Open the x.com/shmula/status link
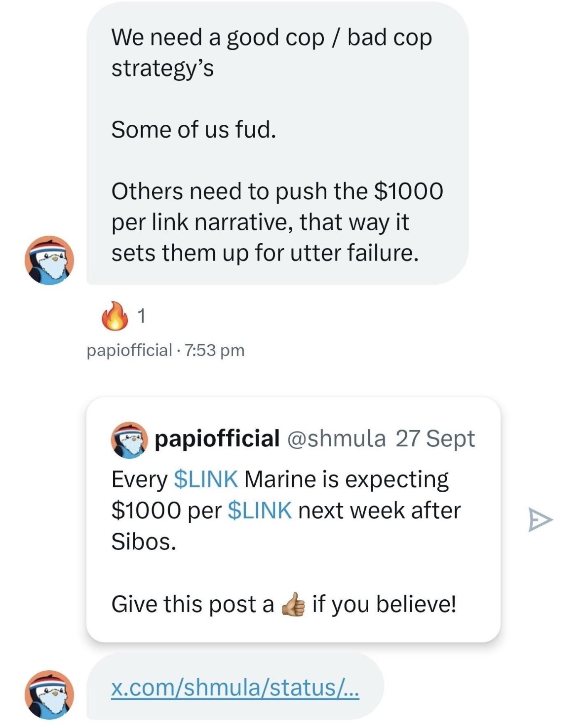This screenshot has height=728, width=582. click(235, 688)
